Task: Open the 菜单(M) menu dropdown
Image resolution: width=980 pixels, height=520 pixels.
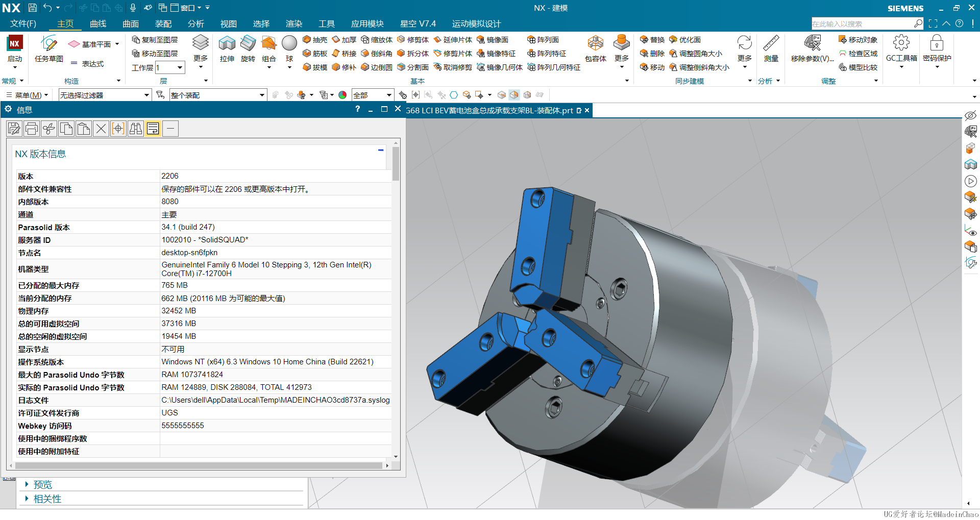Action: (x=27, y=95)
